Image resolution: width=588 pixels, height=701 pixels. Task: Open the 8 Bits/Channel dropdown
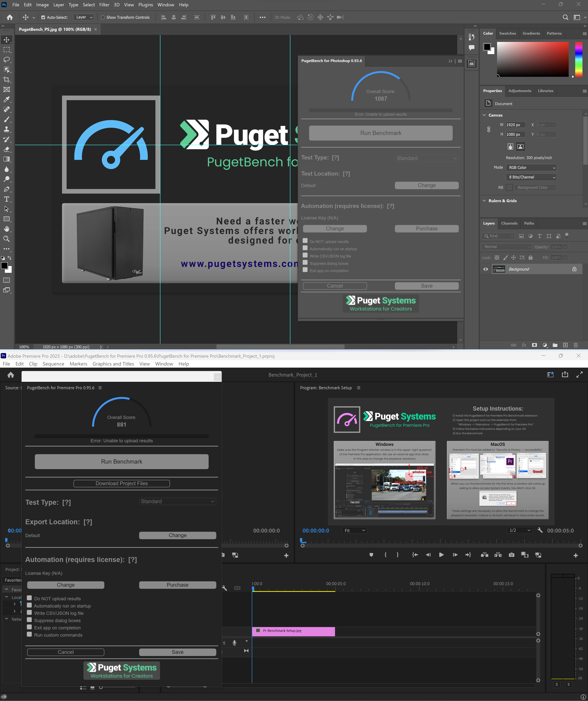click(x=531, y=177)
